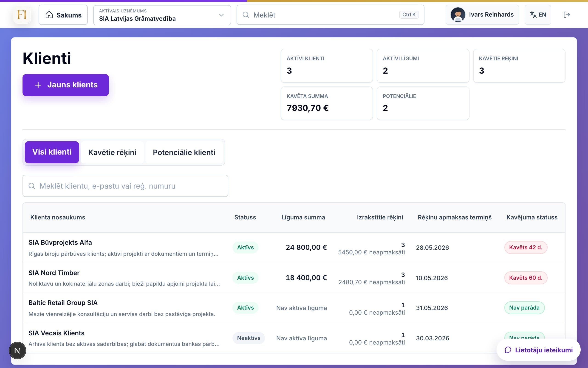Open the Aktīvi līgumi stat card
This screenshot has height=368, width=588.
pyautogui.click(x=423, y=66)
